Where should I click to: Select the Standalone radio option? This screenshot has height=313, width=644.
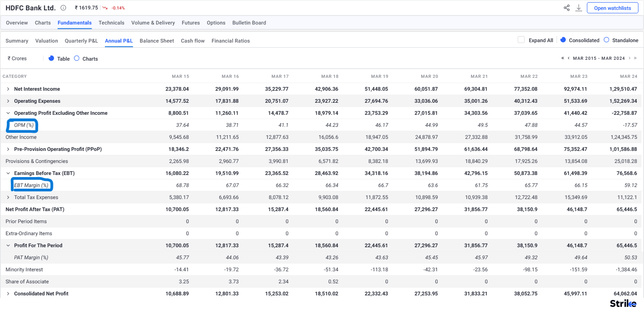click(x=606, y=40)
